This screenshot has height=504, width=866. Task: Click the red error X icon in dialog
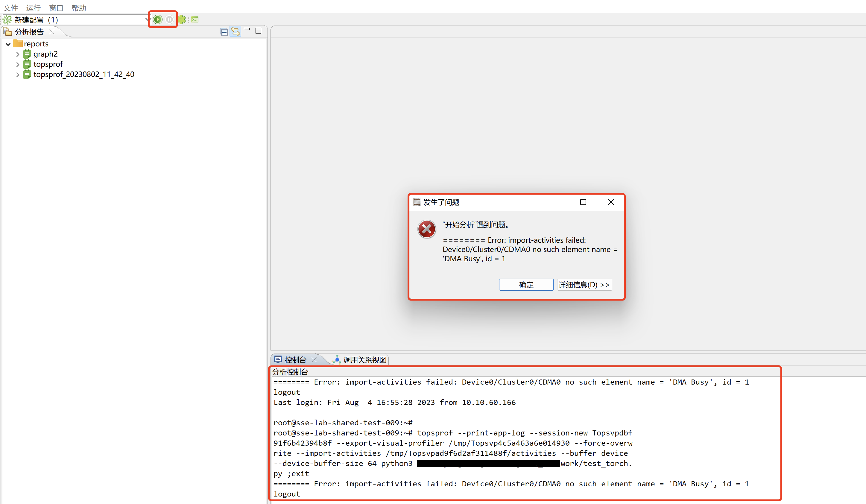point(426,229)
